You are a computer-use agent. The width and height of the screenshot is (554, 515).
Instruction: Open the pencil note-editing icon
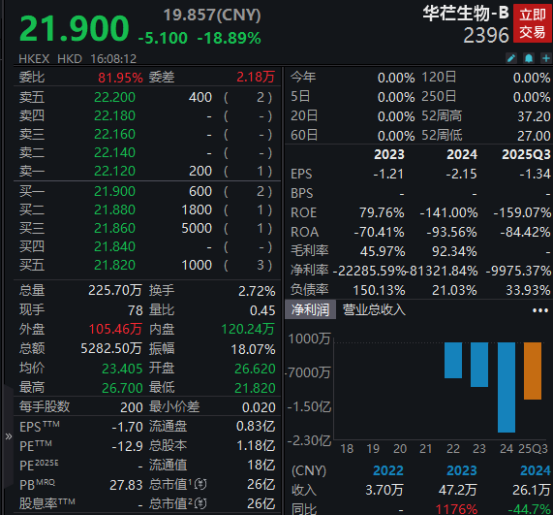[511, 58]
